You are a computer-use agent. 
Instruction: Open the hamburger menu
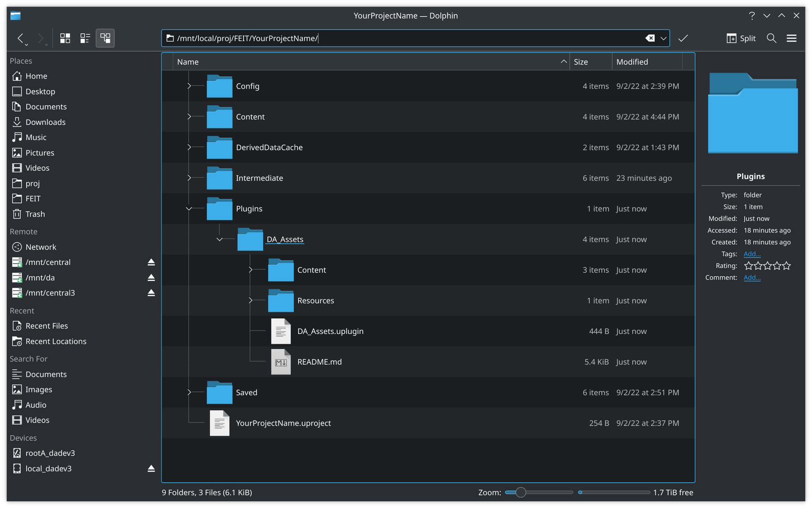pos(791,38)
